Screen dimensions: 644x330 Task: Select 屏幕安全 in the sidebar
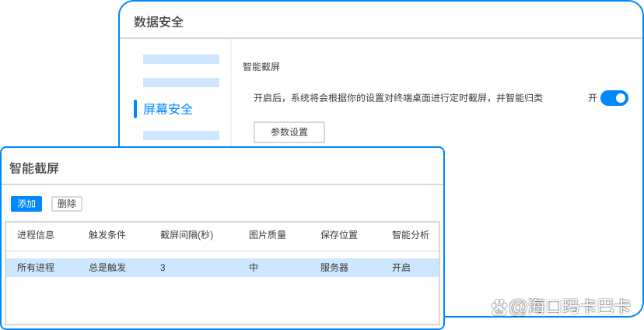coord(167,109)
